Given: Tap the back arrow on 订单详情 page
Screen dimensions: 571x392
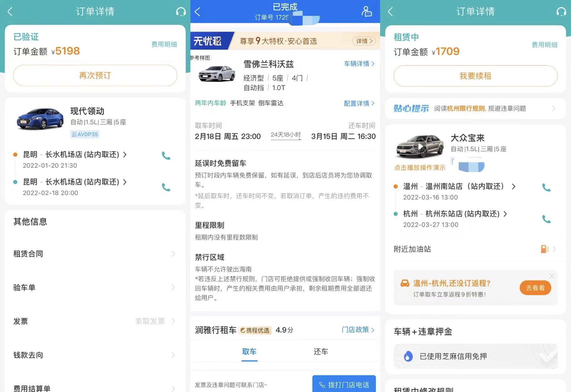Looking at the screenshot, I should click(x=9, y=11).
